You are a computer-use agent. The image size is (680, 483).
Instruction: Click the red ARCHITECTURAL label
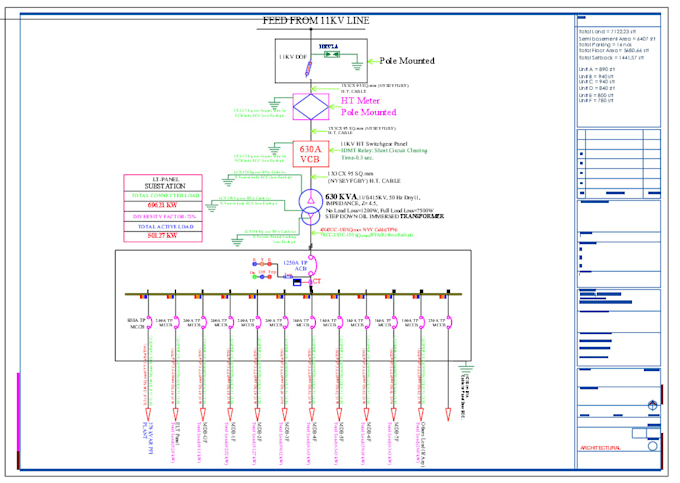tap(601, 448)
